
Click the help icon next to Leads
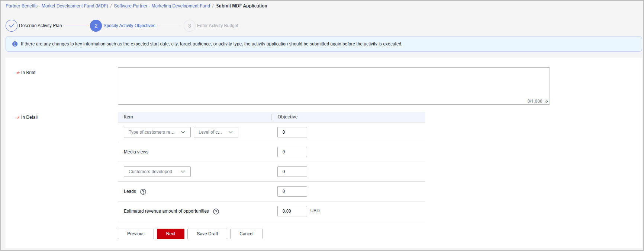coord(143,192)
